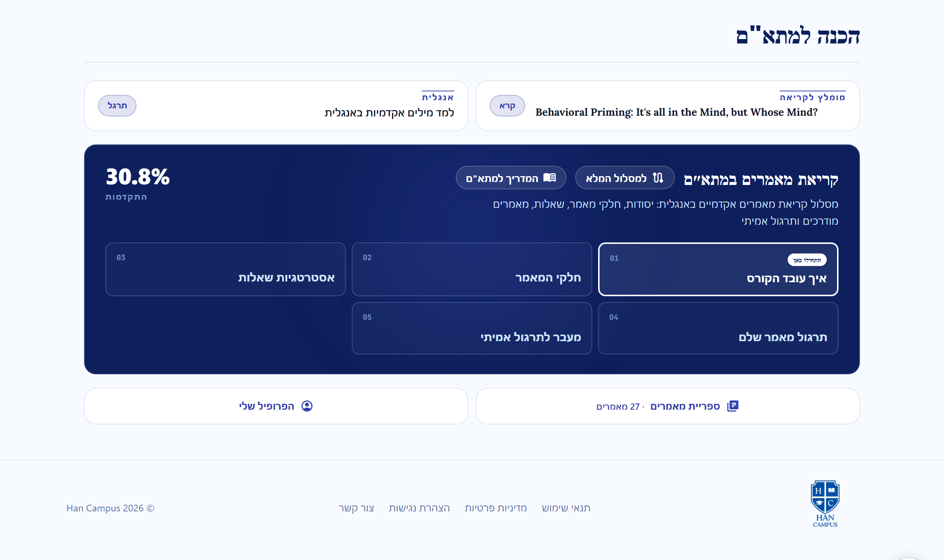
Task: Click the open book icon for the guide
Action: coord(549,178)
